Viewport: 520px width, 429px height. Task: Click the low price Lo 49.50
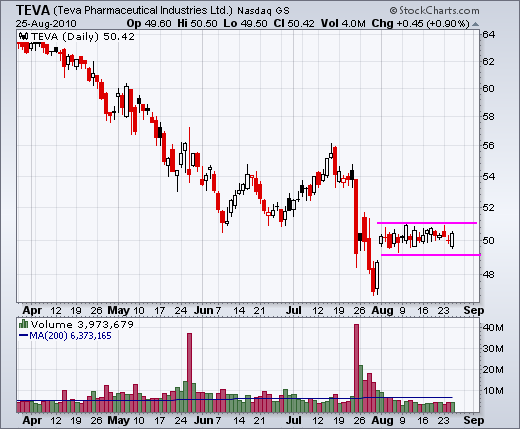click(245, 24)
